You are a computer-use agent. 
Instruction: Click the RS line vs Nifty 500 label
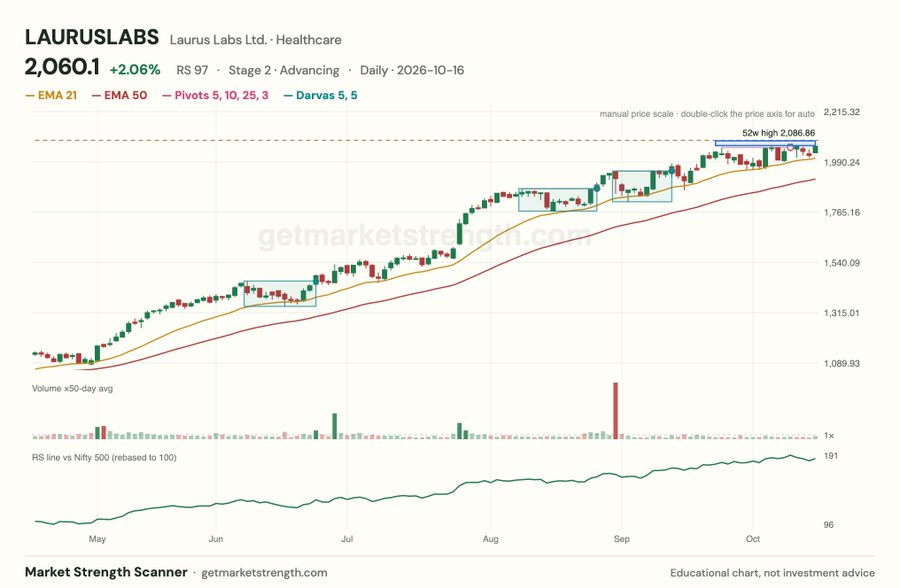click(x=104, y=458)
